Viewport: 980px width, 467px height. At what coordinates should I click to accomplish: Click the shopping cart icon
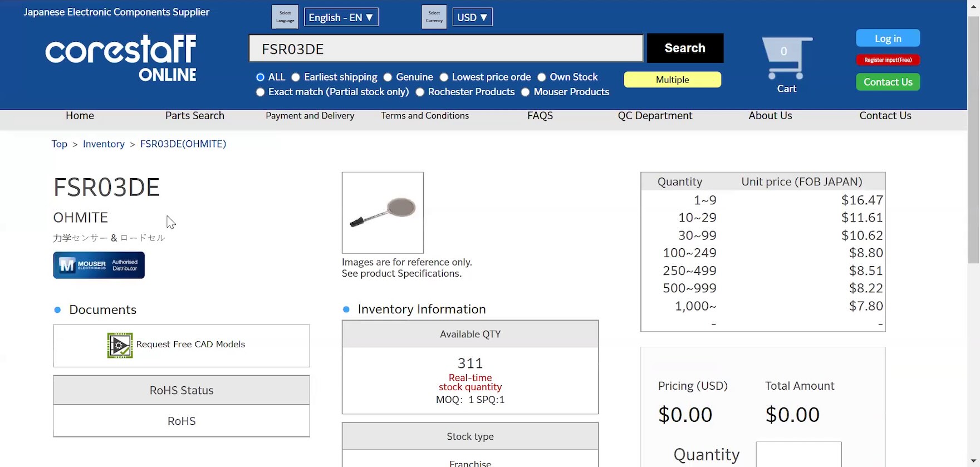tap(786, 58)
